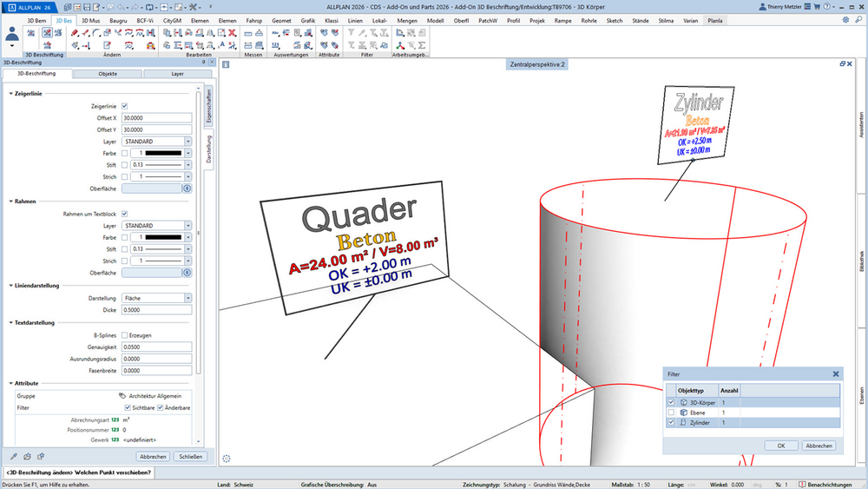
Task: Open the Darstellung Fläche dropdown
Action: tap(188, 298)
